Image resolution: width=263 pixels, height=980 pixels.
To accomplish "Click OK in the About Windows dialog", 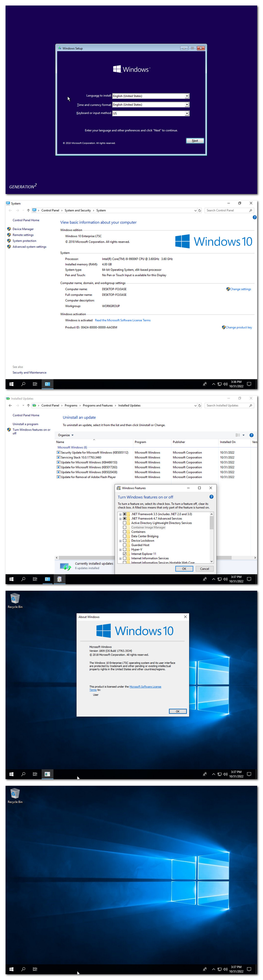I will pos(178,711).
